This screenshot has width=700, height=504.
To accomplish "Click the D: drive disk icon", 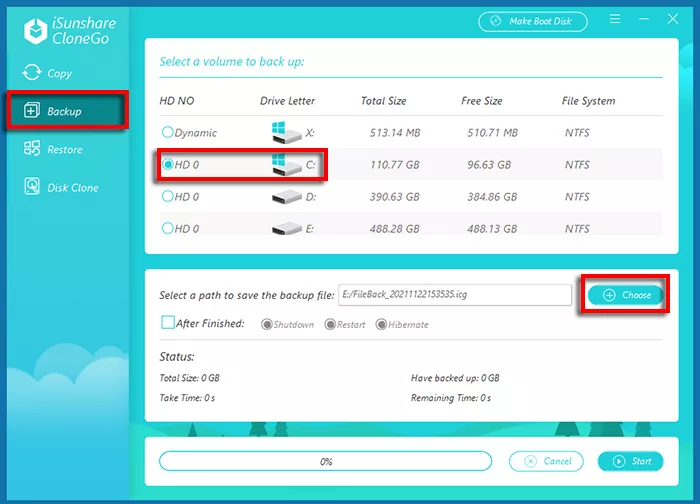I will (286, 196).
